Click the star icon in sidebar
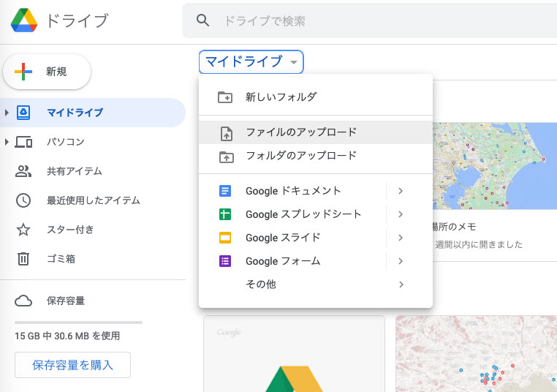557x392 pixels. coord(23,230)
